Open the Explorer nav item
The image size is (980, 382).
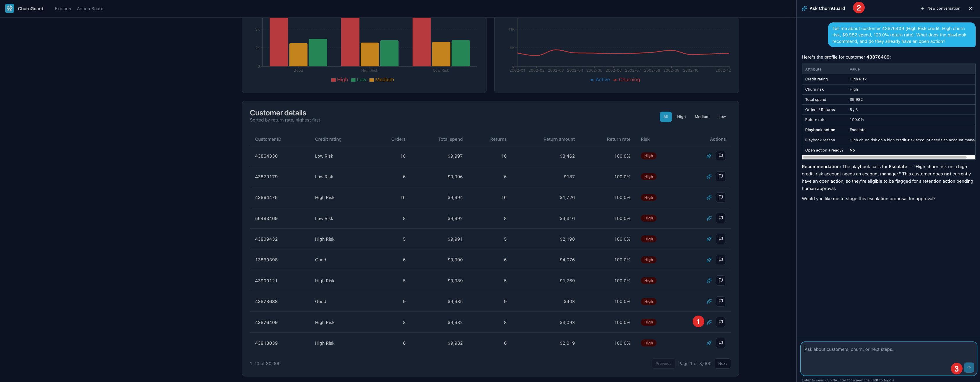[63, 9]
